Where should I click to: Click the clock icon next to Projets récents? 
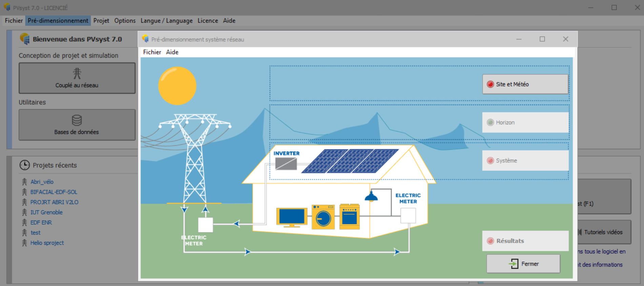[24, 165]
